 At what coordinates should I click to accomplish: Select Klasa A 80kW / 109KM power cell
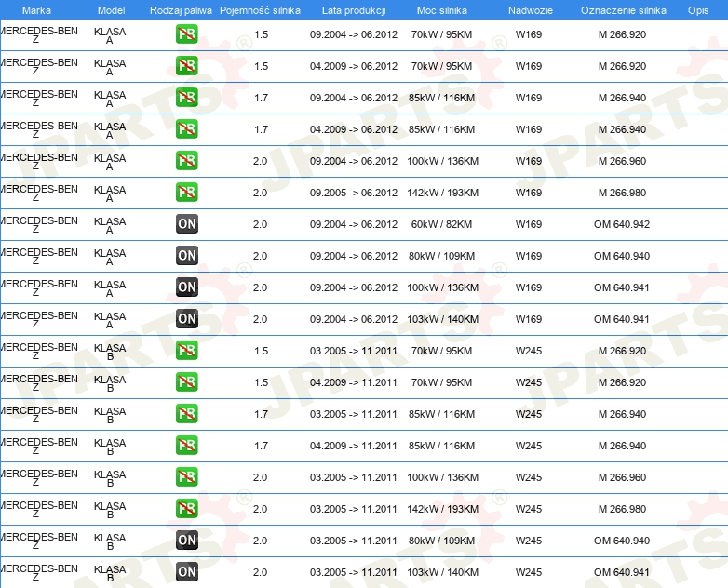pos(441,256)
